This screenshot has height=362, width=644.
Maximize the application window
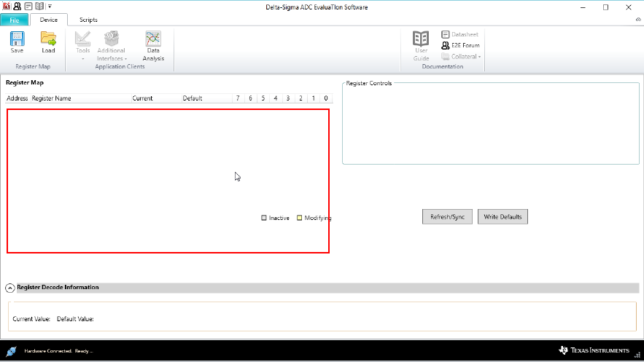(605, 7)
